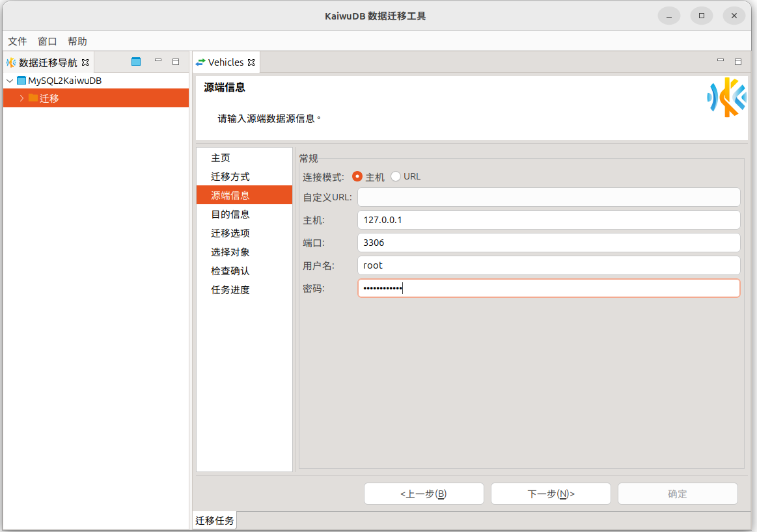This screenshot has width=757, height=532.
Task: Collapse the MySQL2KaiwuDB tree node
Action: (x=10, y=81)
